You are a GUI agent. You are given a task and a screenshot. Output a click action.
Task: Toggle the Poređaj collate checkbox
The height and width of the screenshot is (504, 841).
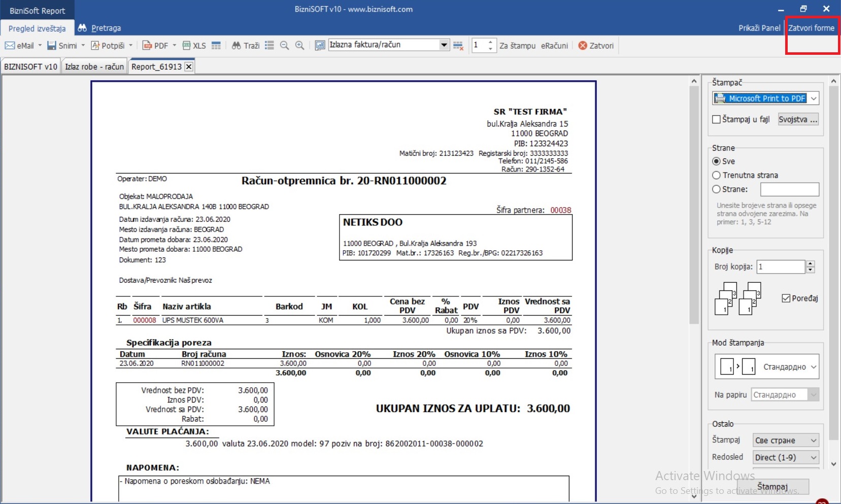[x=786, y=298]
